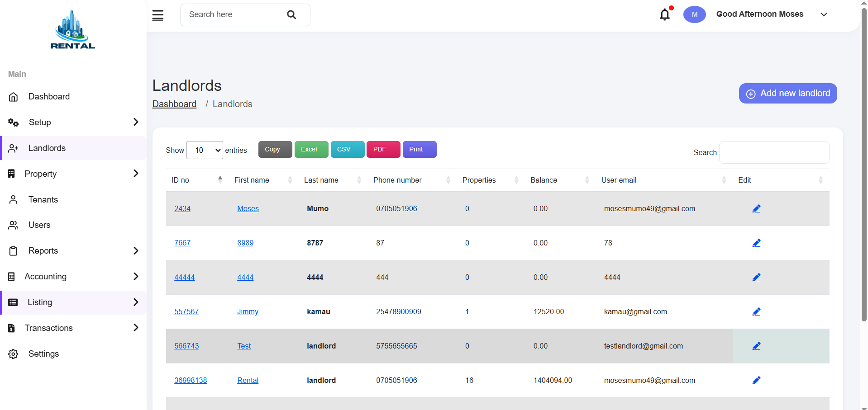Open the Jimmy first name link
This screenshot has height=410, width=868.
[x=248, y=311]
